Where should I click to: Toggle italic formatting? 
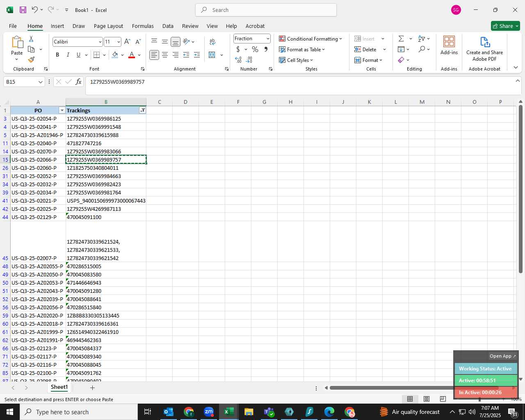[x=68, y=55]
